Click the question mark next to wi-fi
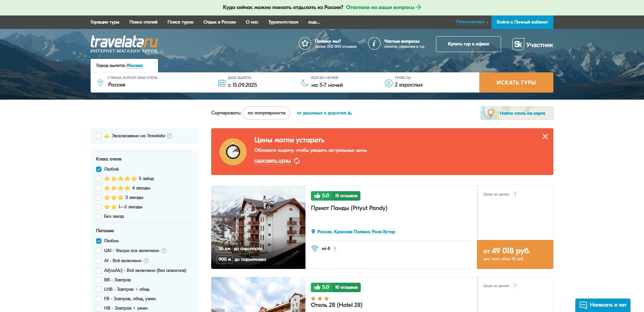Screen dimensions: 644x312 pos(335,249)
